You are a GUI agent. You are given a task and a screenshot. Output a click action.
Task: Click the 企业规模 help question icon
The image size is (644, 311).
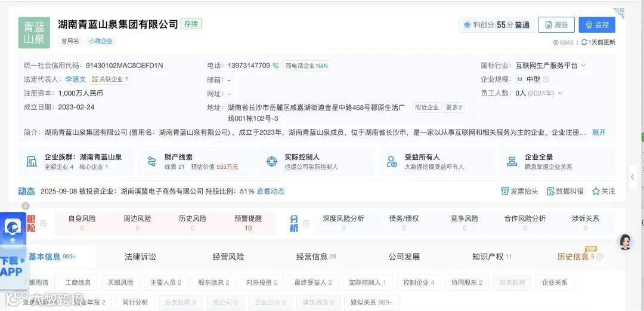[x=546, y=79]
